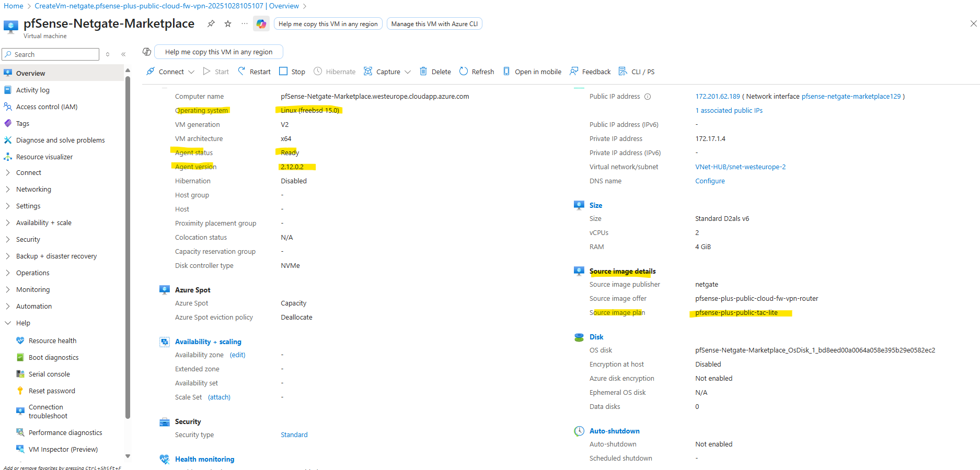Click the Public IP address info icon
Viewport: 980px width, 470px height.
648,97
